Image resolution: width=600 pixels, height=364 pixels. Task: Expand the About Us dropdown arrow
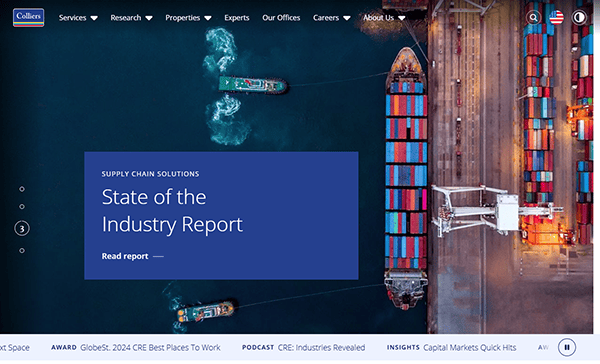click(x=401, y=18)
